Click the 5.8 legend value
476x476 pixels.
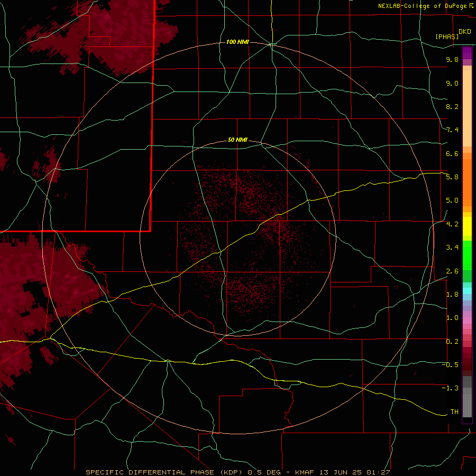pyautogui.click(x=452, y=177)
